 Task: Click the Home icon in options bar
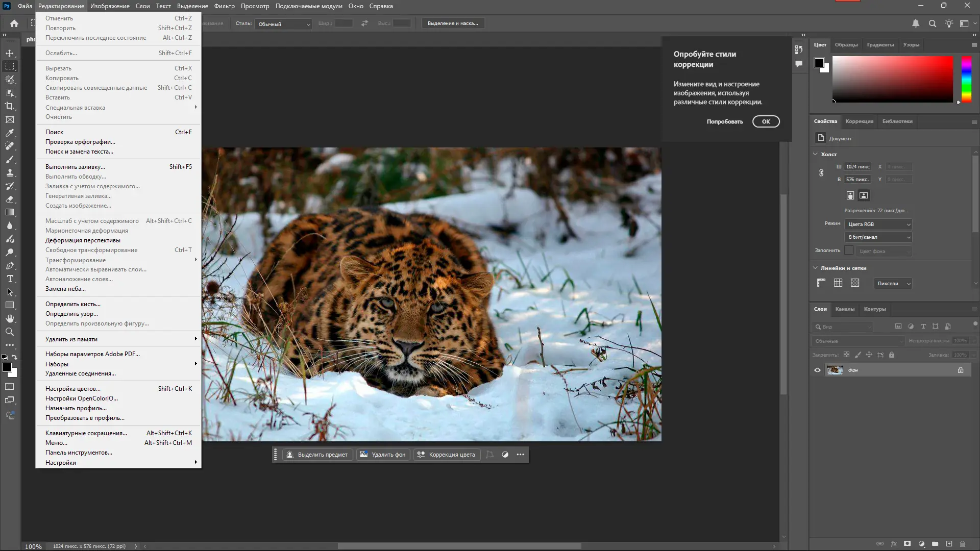[x=14, y=23]
